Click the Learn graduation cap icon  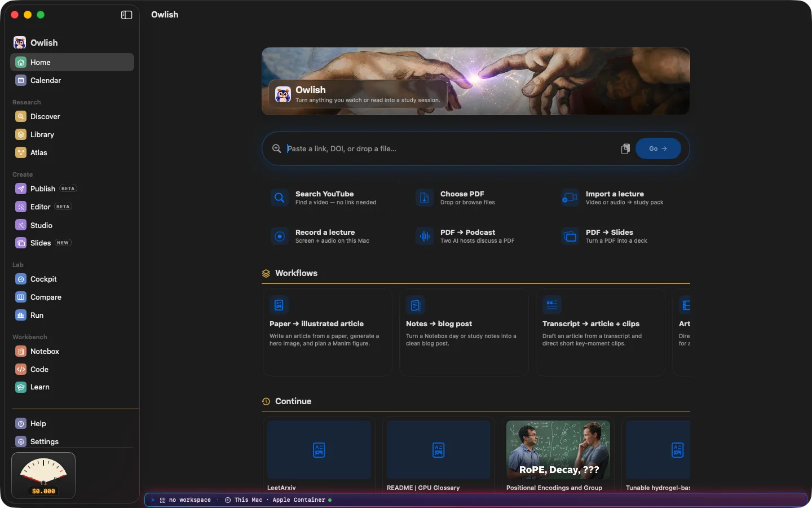(21, 387)
